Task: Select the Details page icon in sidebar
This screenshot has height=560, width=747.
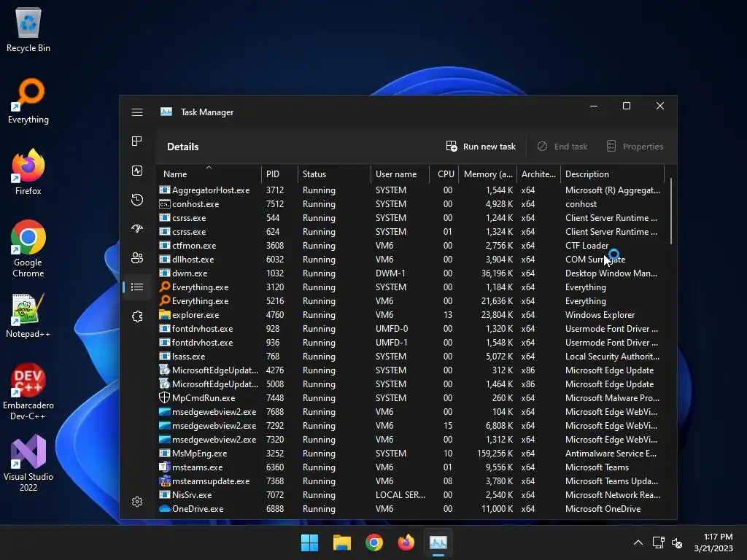Action: (x=137, y=287)
